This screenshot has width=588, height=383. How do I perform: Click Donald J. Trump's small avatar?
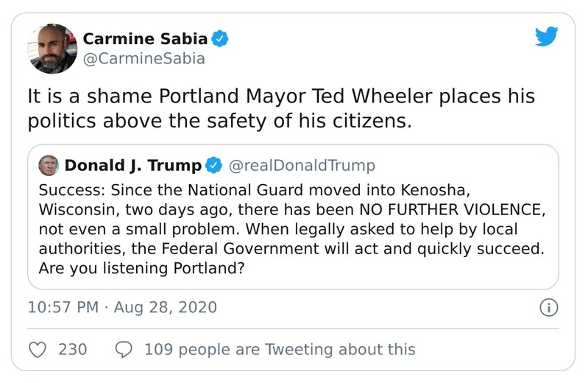[x=49, y=165]
